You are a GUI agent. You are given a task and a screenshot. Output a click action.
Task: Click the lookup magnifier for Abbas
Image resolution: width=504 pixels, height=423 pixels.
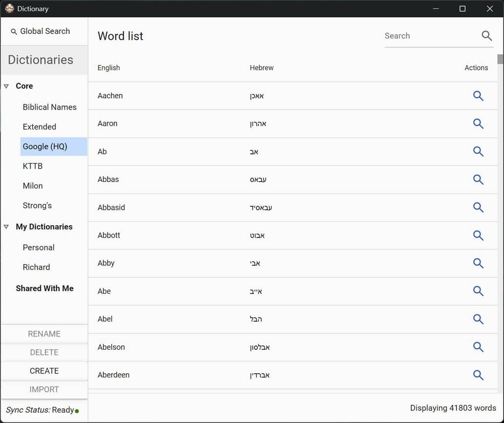[478, 180]
